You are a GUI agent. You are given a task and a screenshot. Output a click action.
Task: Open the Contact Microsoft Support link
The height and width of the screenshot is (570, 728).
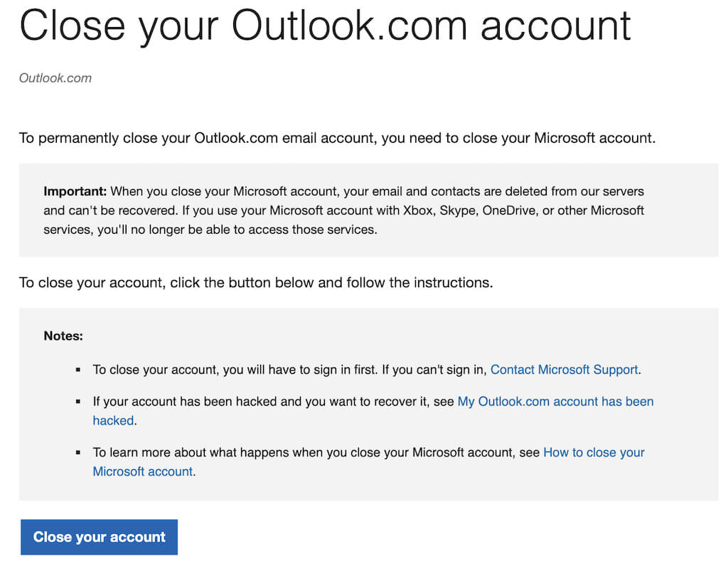coord(564,370)
